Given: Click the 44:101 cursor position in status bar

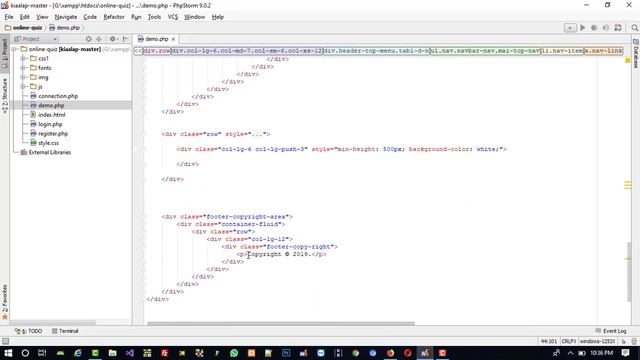Looking at the screenshot, I should tap(549, 341).
